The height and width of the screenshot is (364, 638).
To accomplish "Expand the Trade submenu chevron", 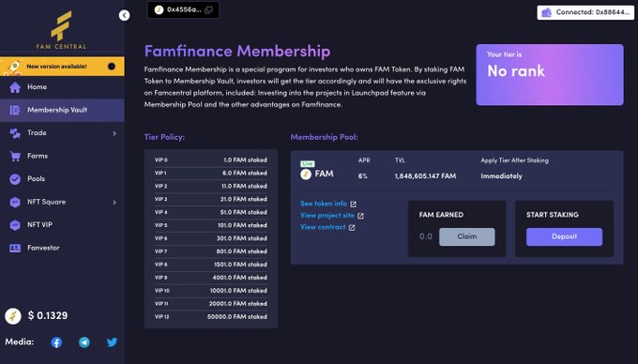I will tap(114, 133).
